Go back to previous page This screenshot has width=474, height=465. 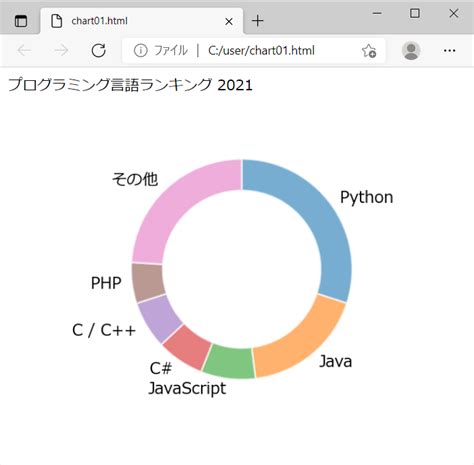coord(24,51)
